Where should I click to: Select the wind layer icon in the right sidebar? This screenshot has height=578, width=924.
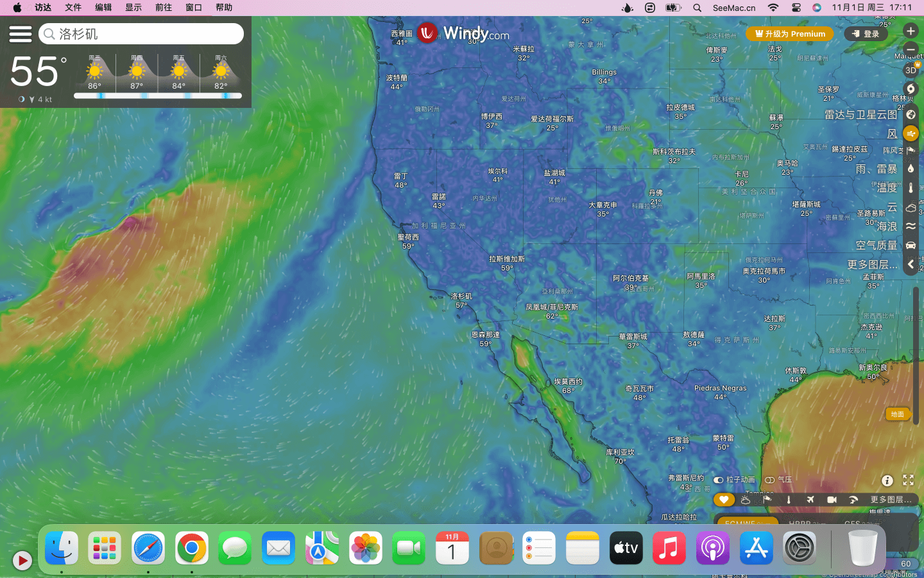[x=911, y=134]
